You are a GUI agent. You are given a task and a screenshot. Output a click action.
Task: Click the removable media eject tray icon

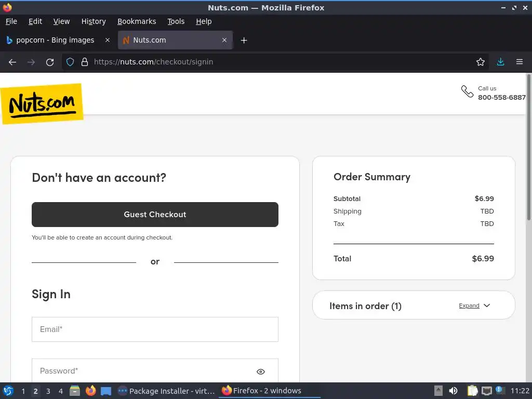tap(438, 391)
